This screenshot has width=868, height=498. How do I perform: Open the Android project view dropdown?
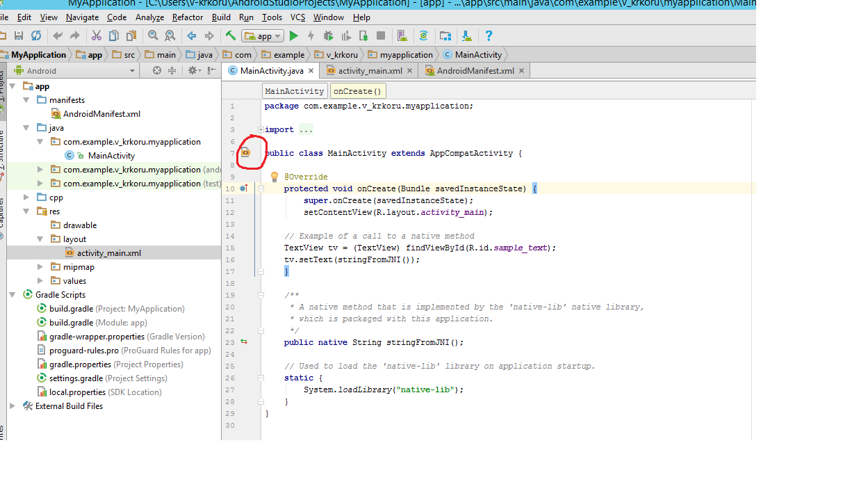[x=76, y=70]
